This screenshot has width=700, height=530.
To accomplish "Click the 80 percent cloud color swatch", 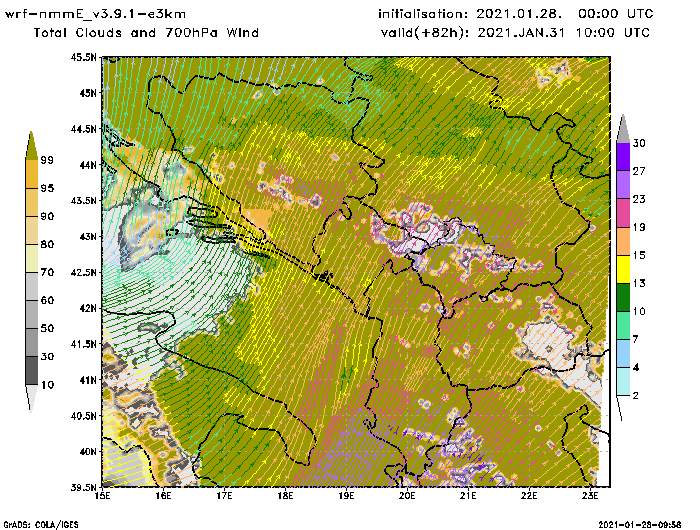I will [32, 258].
